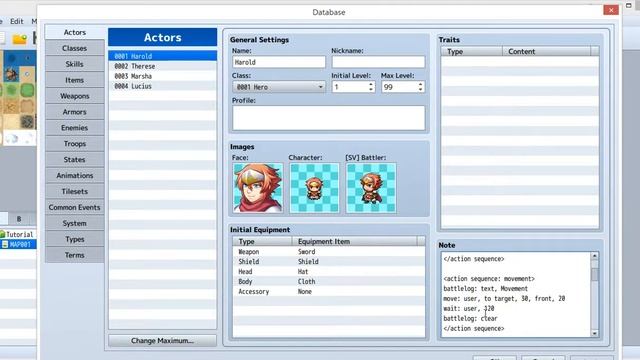Click the open project folder toolbar icon
Image resolution: width=640 pixels, height=360 pixels.
tap(20, 39)
